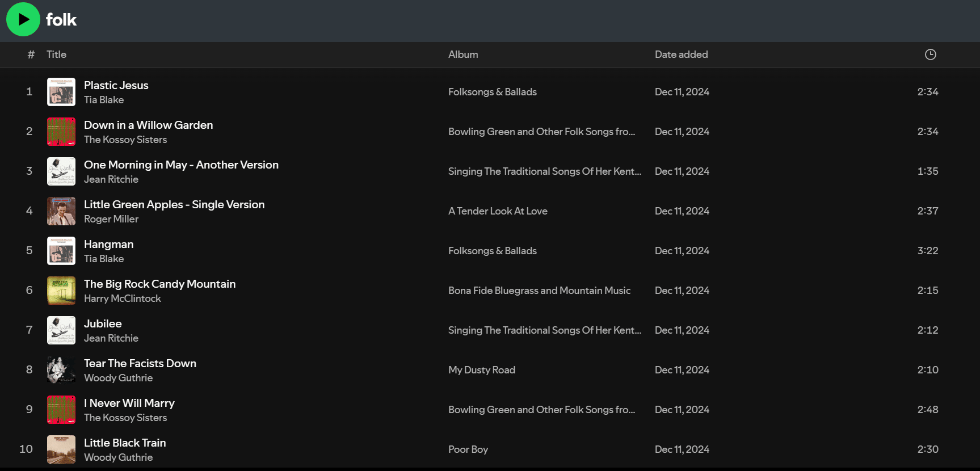
Task: Open the Plastic Jesus album cover thumbnail
Action: [61, 92]
